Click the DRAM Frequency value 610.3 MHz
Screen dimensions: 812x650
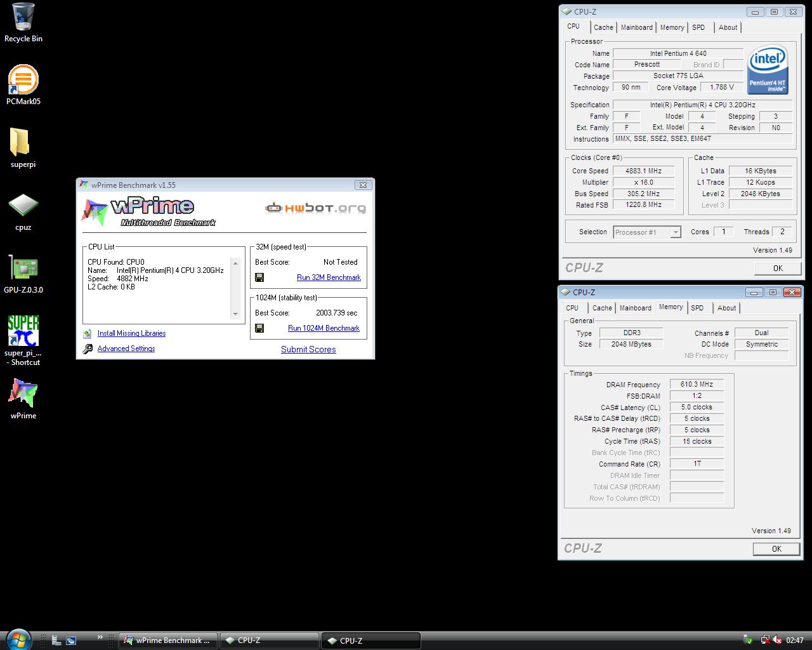[697, 384]
